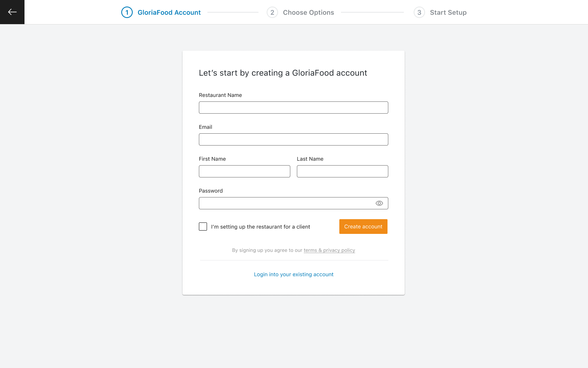Focus the First Name text box
The image size is (588, 368).
[244, 171]
